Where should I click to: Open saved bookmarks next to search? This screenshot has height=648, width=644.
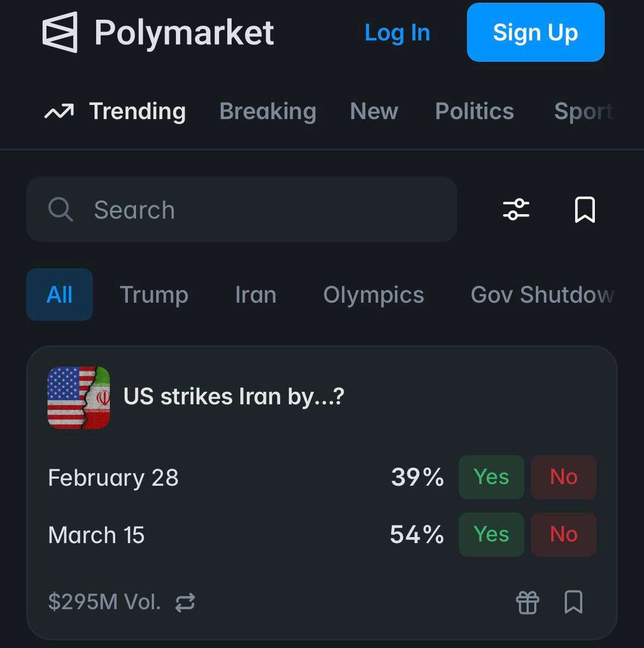coord(584,210)
